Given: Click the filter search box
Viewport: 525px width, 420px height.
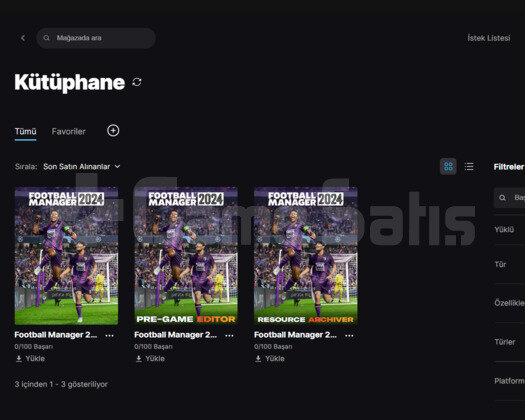Looking at the screenshot, I should [509, 198].
